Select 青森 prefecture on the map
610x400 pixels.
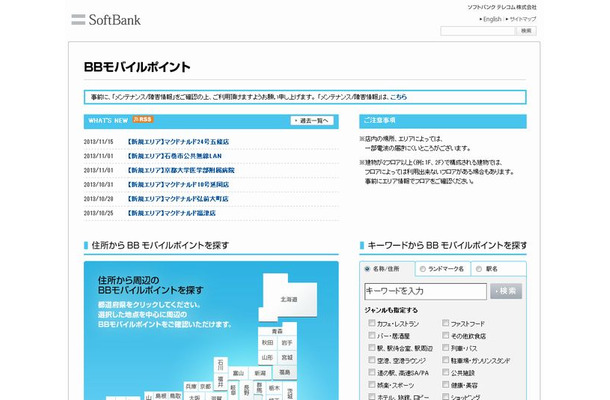(x=277, y=331)
